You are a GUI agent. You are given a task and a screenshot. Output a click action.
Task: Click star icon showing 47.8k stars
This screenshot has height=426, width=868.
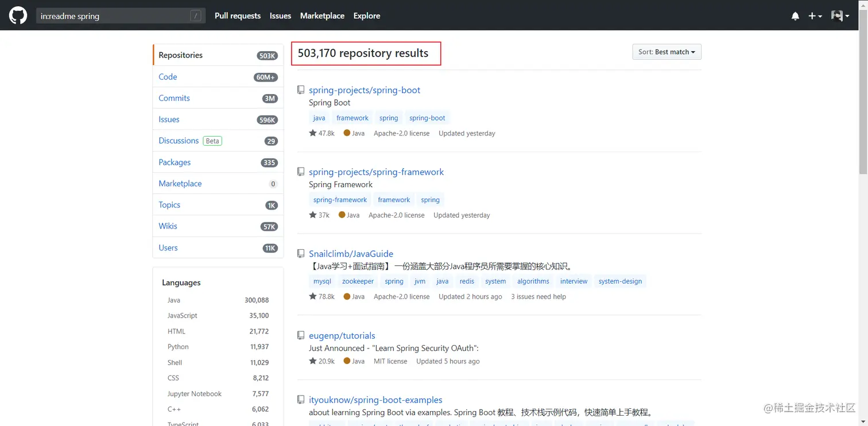313,133
